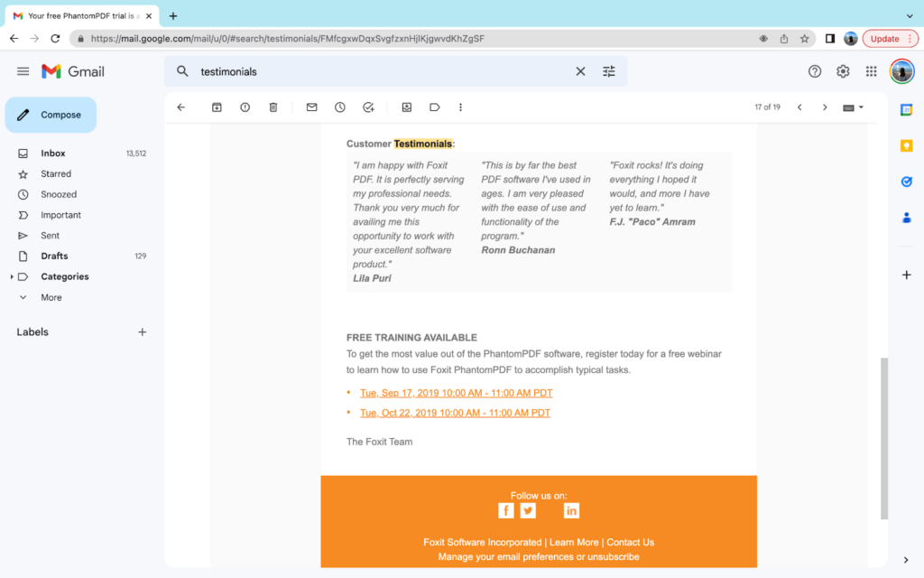Delete this email
924x578 pixels.
pos(273,107)
